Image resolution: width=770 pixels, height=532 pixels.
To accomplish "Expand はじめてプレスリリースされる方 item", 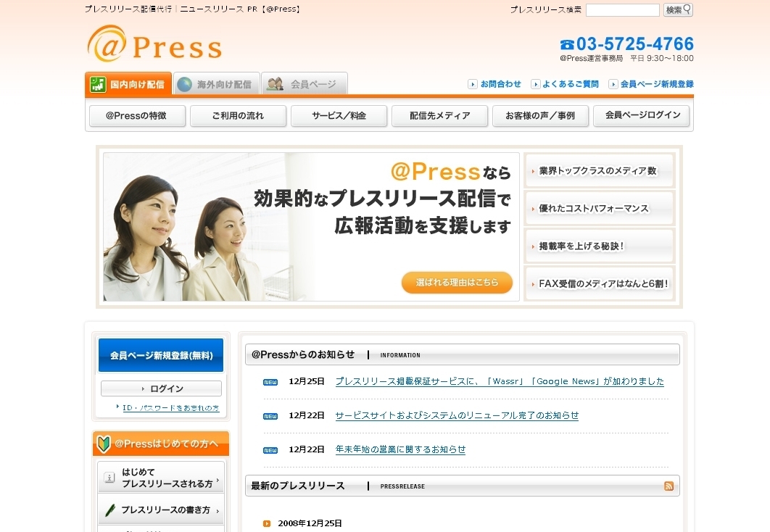I will point(161,477).
